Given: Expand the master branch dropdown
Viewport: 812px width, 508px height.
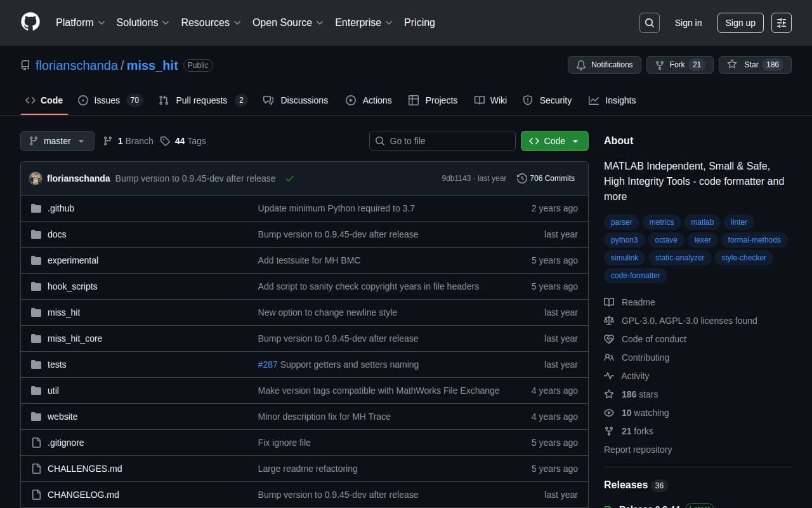Looking at the screenshot, I should pos(57,141).
